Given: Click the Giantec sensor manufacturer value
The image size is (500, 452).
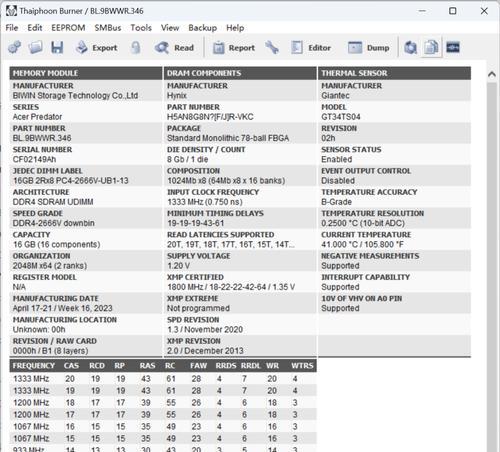Looking at the screenshot, I should point(335,96).
